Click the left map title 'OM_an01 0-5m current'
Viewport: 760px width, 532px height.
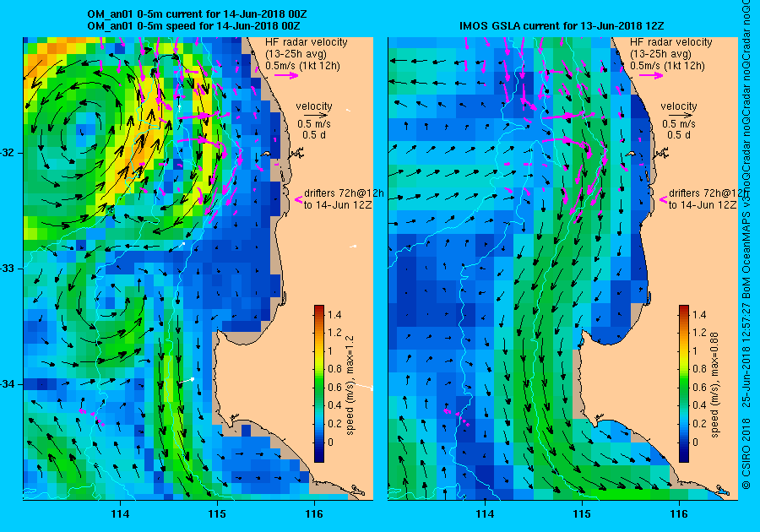pyautogui.click(x=146, y=14)
